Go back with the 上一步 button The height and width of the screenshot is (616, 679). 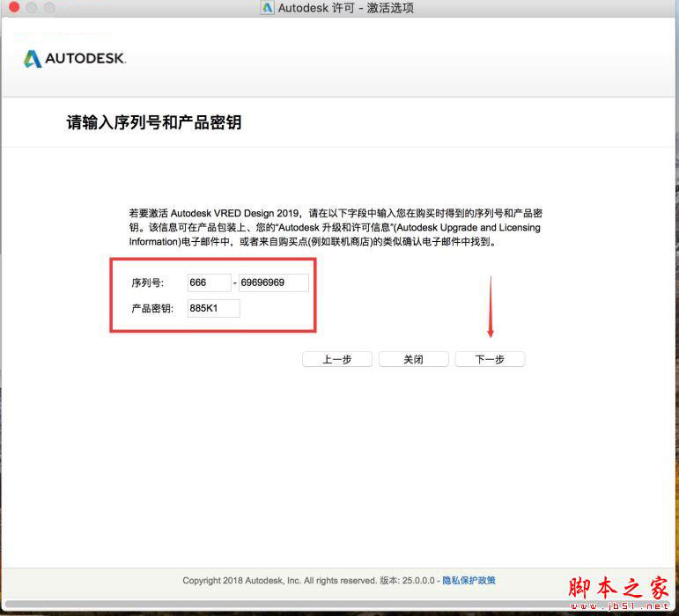tap(337, 359)
